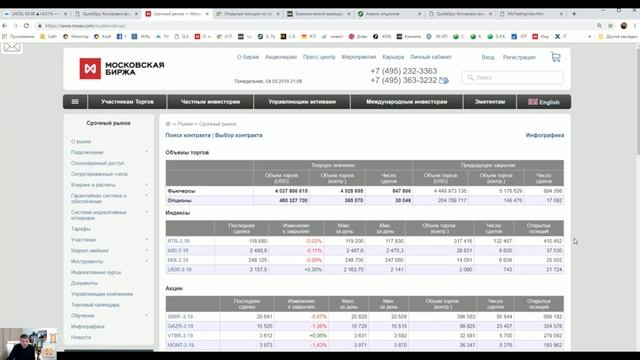Open О рынке sidebar link
The width and height of the screenshot is (640, 360).
pos(81,141)
